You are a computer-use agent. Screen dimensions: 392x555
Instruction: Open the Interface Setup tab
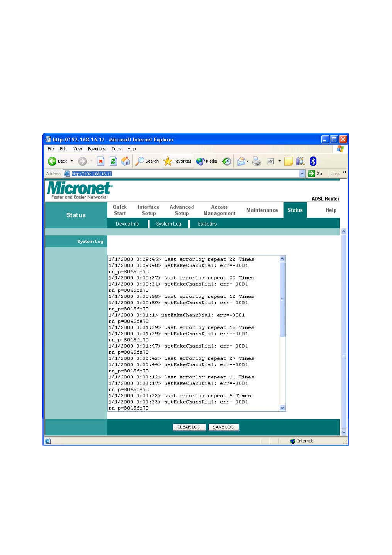(148, 210)
